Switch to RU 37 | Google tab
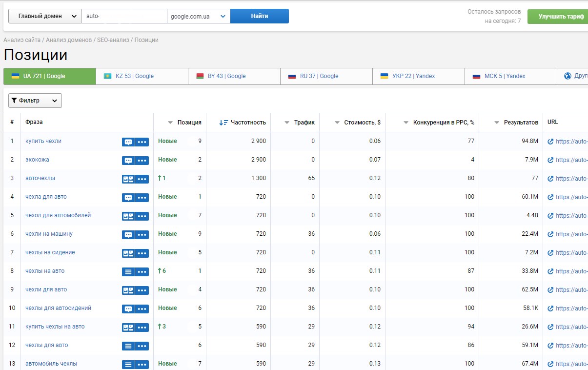Screen dimensions: 588x370 point(326,76)
